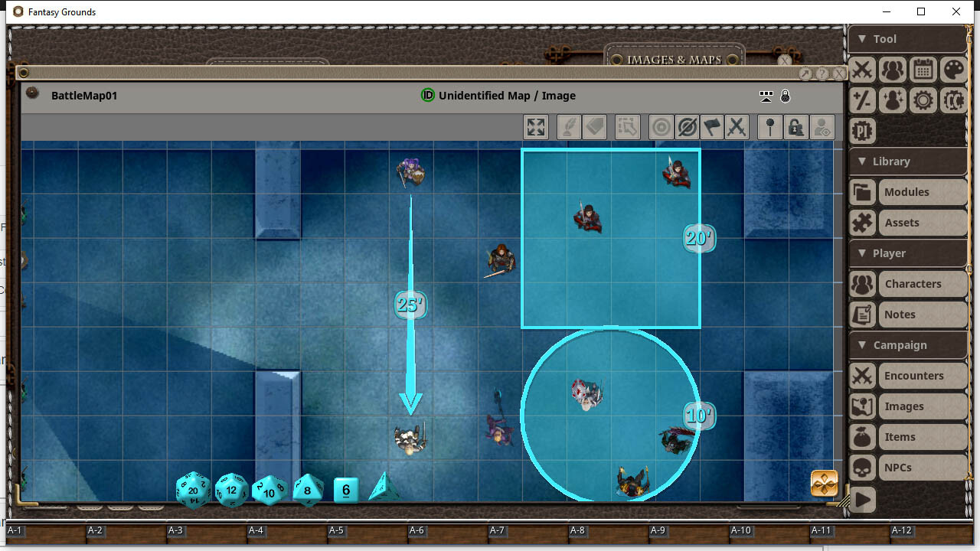This screenshot has height=551, width=980.
Task: Open the Options gear tool
Action: point(923,100)
